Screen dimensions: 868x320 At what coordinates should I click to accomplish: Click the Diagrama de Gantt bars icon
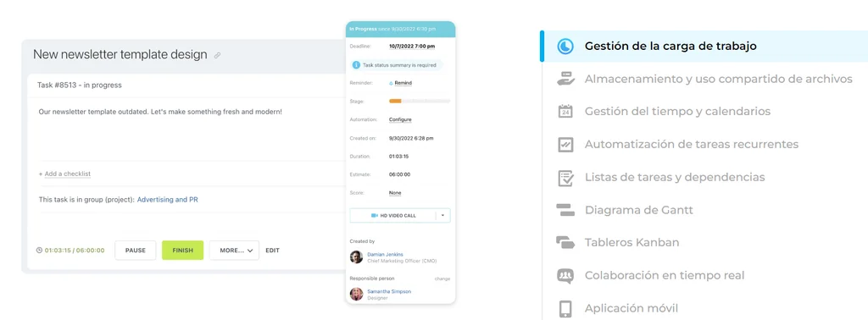coord(565,210)
